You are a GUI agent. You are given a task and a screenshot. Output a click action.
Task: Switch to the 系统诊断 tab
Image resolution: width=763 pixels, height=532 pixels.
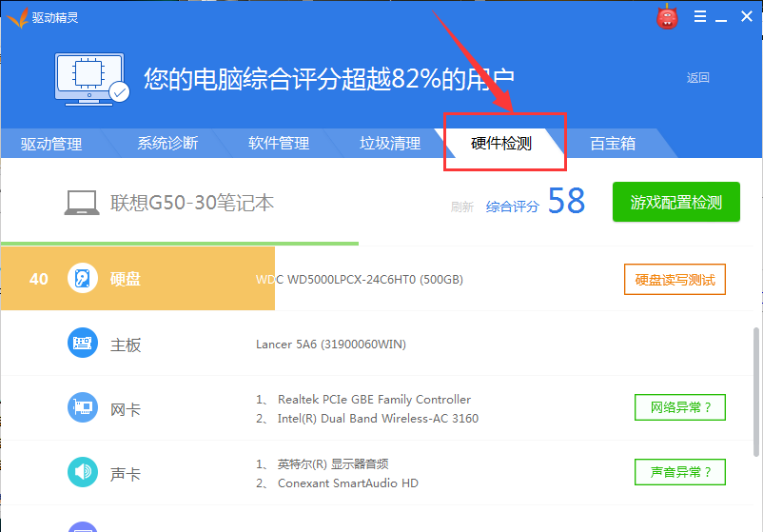click(x=167, y=143)
